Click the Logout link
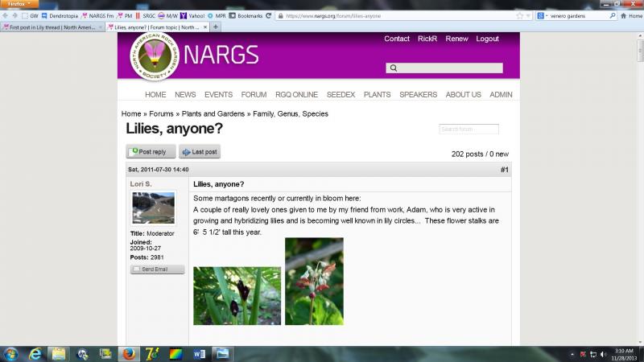 point(487,39)
